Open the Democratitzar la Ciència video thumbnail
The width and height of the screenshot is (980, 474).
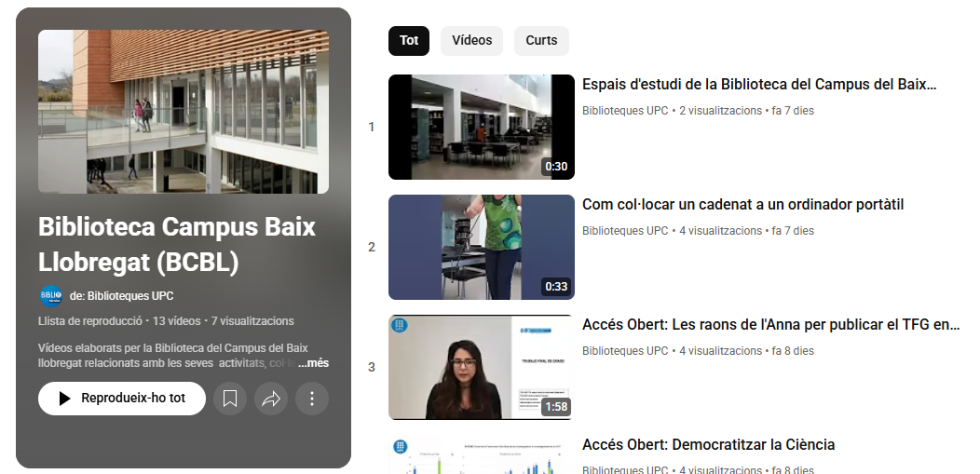(481, 454)
